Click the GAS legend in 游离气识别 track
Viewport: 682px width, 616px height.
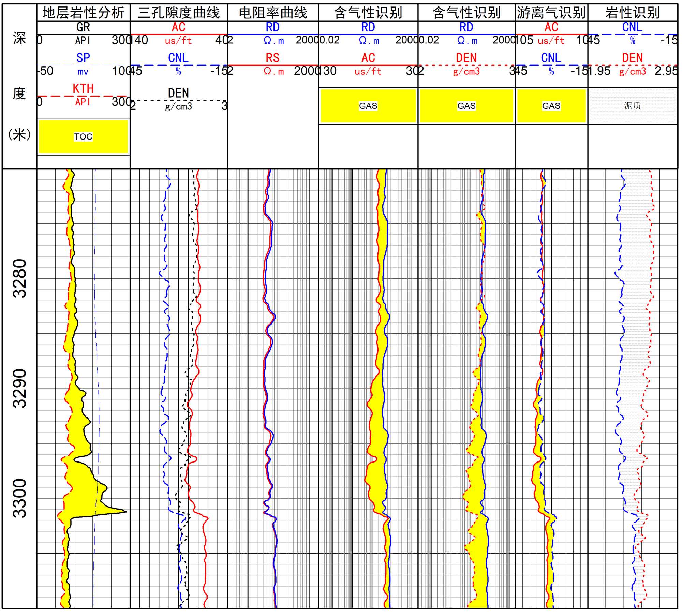(551, 106)
